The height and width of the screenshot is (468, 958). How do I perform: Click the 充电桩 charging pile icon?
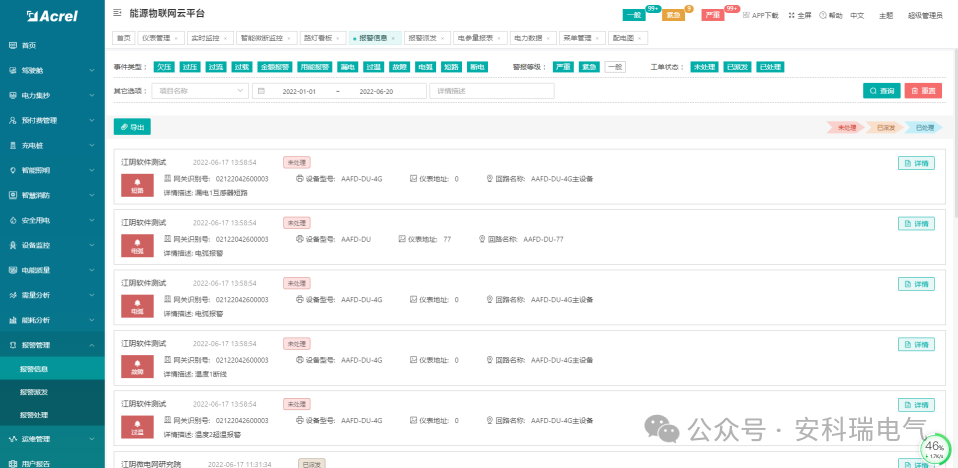[x=13, y=145]
